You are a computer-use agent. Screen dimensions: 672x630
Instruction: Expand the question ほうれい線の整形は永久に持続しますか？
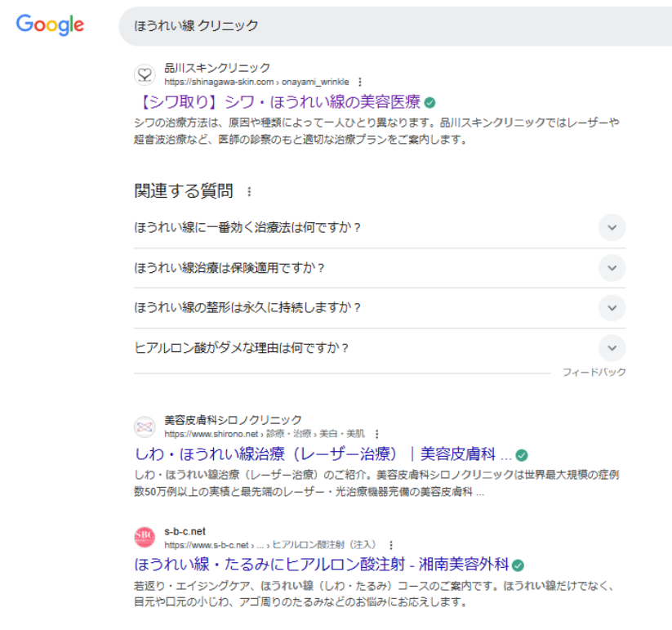[x=612, y=308]
